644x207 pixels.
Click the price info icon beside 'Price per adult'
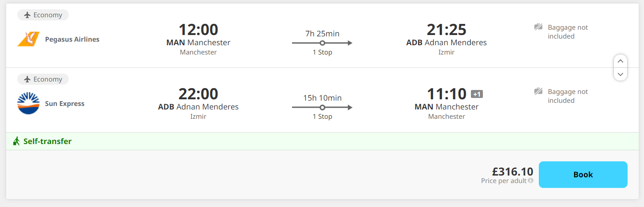click(x=530, y=180)
